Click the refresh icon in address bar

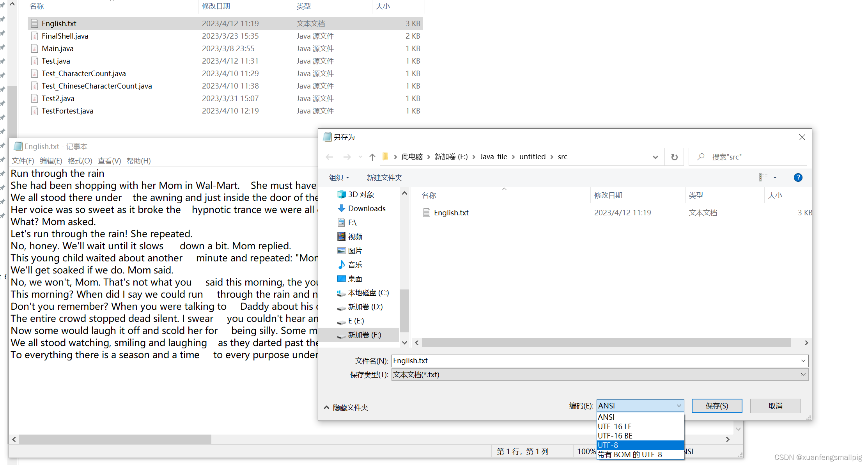click(674, 157)
